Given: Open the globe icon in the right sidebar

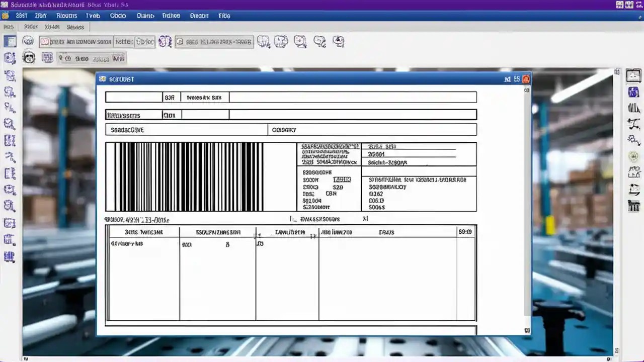Looking at the screenshot, I should coord(633,157).
